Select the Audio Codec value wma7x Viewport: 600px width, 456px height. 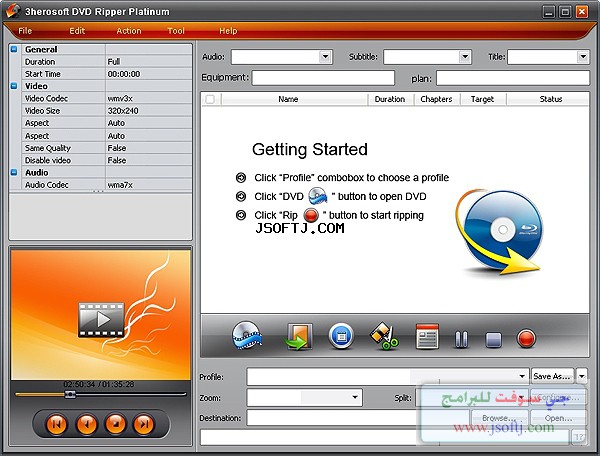(x=148, y=185)
